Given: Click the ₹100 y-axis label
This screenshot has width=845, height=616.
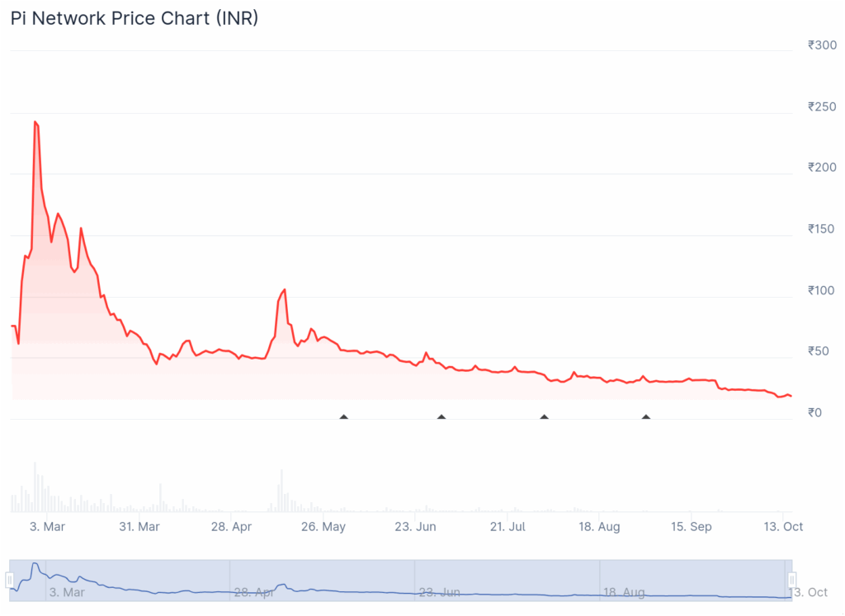Looking at the screenshot, I should point(822,290).
